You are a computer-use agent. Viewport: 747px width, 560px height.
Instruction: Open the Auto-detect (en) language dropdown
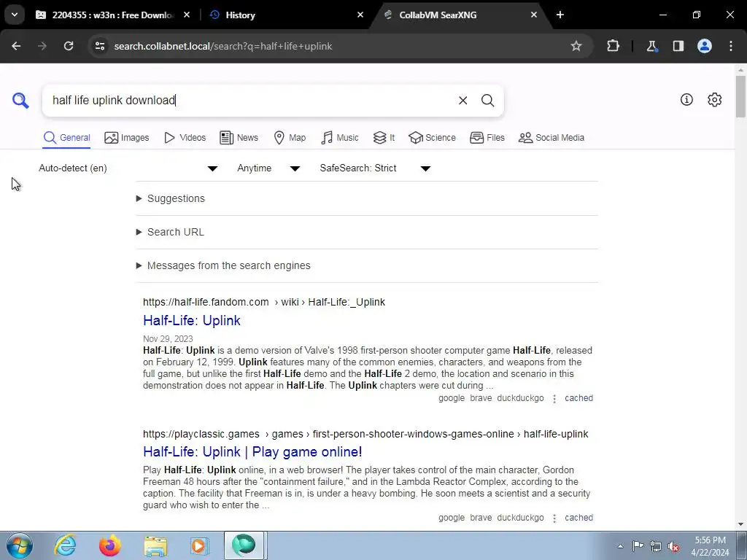(128, 168)
